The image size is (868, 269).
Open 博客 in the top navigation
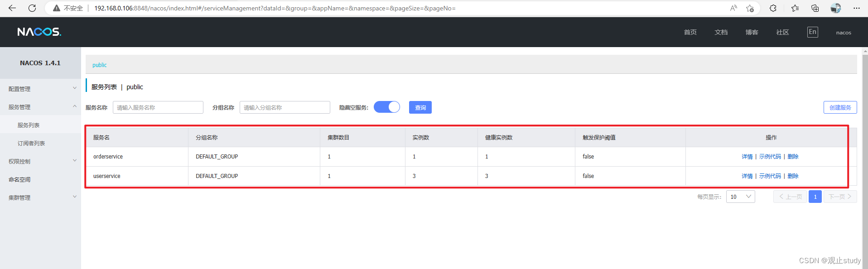pyautogui.click(x=752, y=32)
